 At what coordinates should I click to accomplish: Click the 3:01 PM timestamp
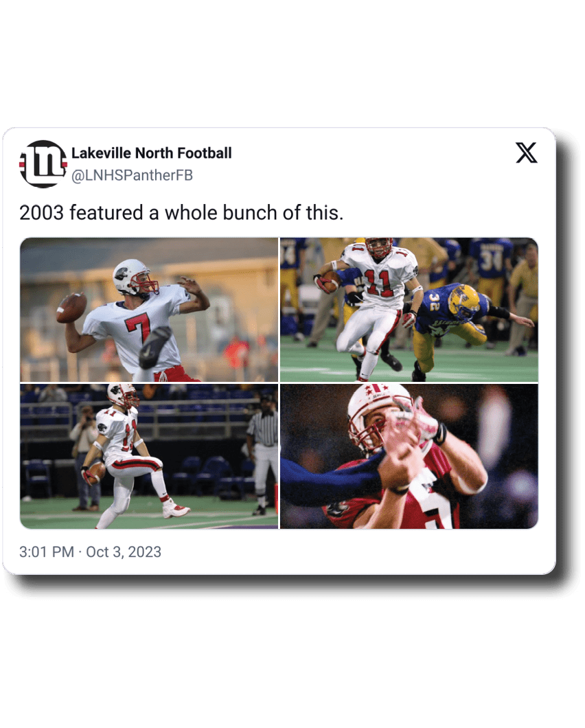pos(47,552)
